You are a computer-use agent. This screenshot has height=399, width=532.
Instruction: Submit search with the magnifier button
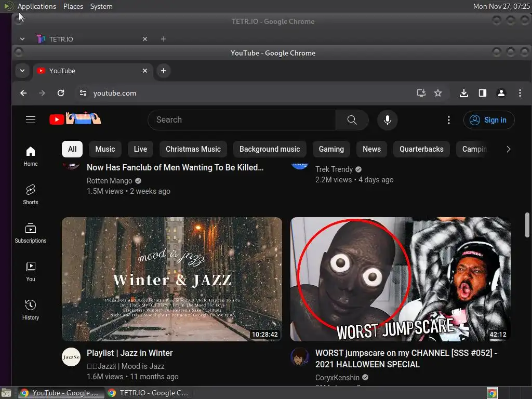pyautogui.click(x=352, y=120)
